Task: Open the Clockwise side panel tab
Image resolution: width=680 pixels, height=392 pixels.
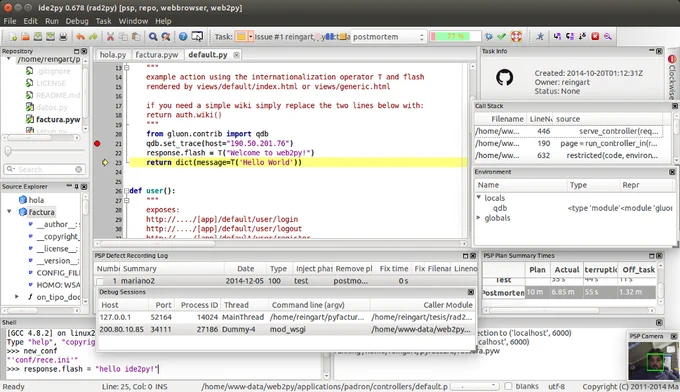Action: pos(672,77)
